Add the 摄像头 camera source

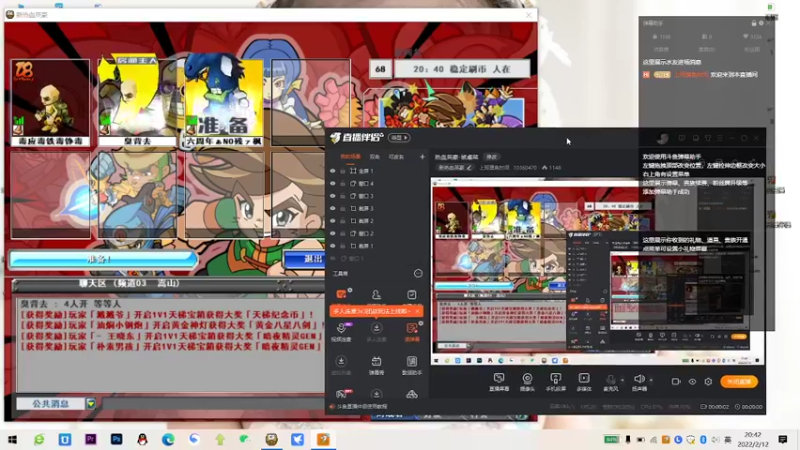pyautogui.click(x=527, y=382)
